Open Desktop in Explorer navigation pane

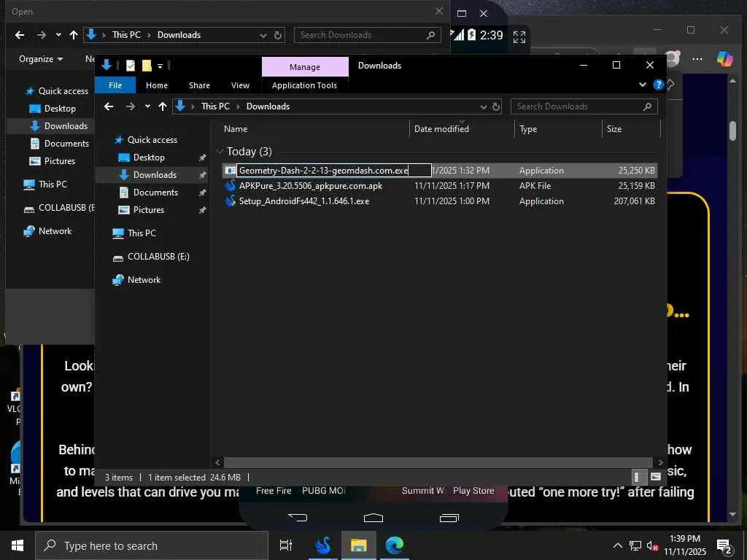pyautogui.click(x=149, y=157)
